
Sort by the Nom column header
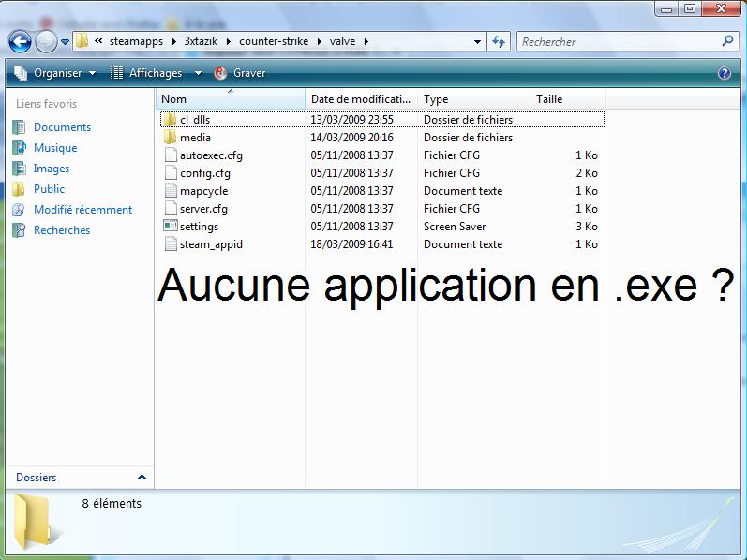click(x=174, y=99)
